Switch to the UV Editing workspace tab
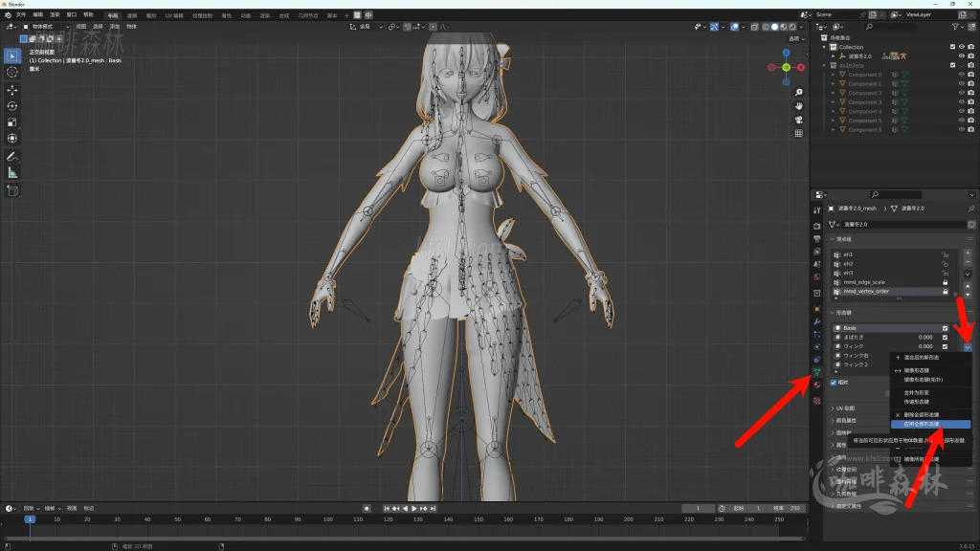Viewport: 980px width, 551px height. click(174, 15)
